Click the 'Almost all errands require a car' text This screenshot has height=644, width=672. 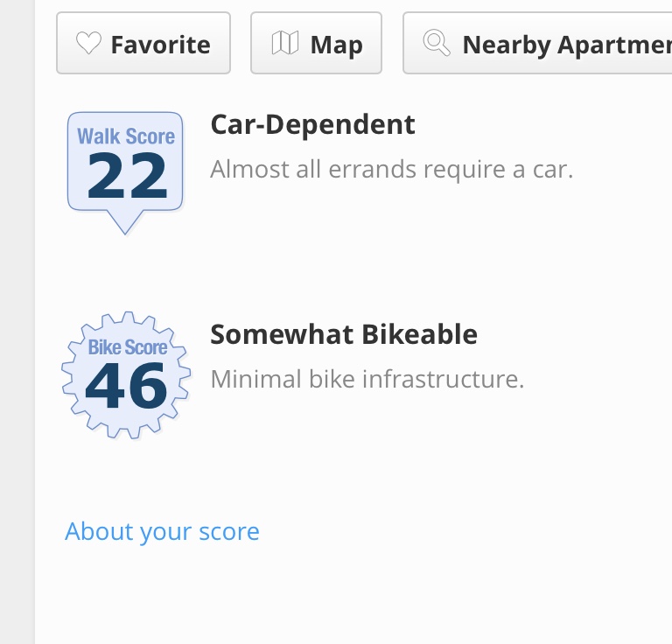pos(391,169)
